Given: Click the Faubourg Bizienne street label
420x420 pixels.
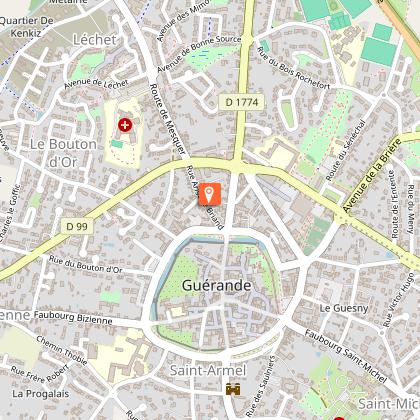Looking at the screenshot, I should [x=73, y=317].
